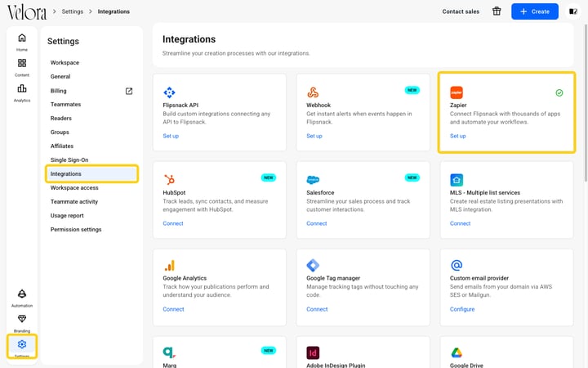
Task: Click the Flipsnack API card icon
Action: [x=169, y=92]
